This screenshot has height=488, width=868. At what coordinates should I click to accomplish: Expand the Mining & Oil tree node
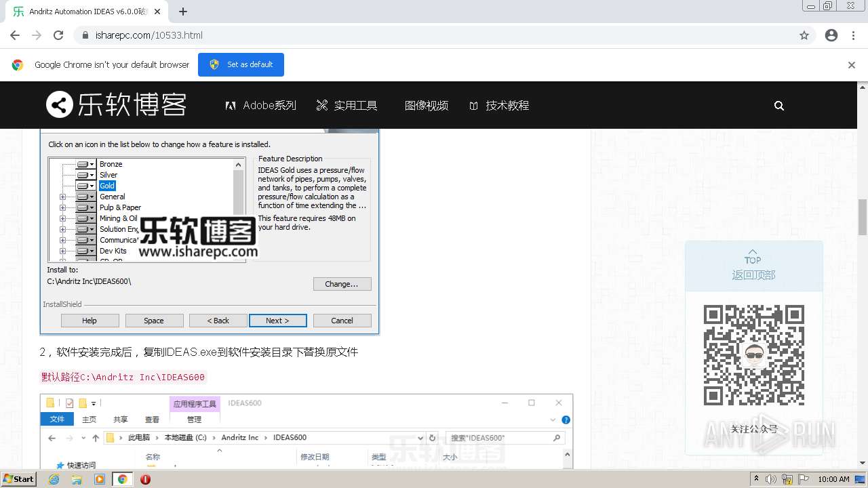click(x=62, y=218)
